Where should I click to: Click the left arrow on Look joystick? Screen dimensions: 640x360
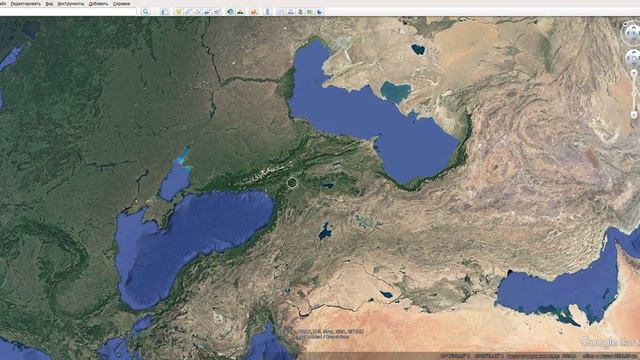coord(628,33)
